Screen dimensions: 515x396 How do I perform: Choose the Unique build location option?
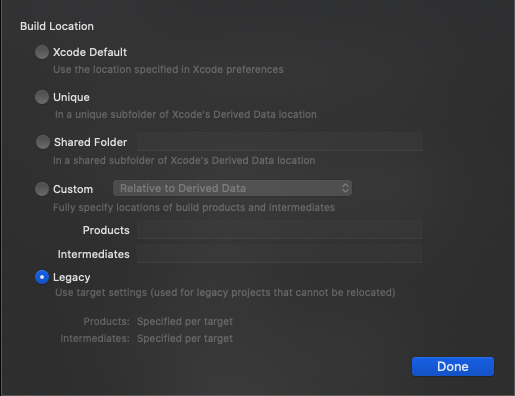[42, 97]
